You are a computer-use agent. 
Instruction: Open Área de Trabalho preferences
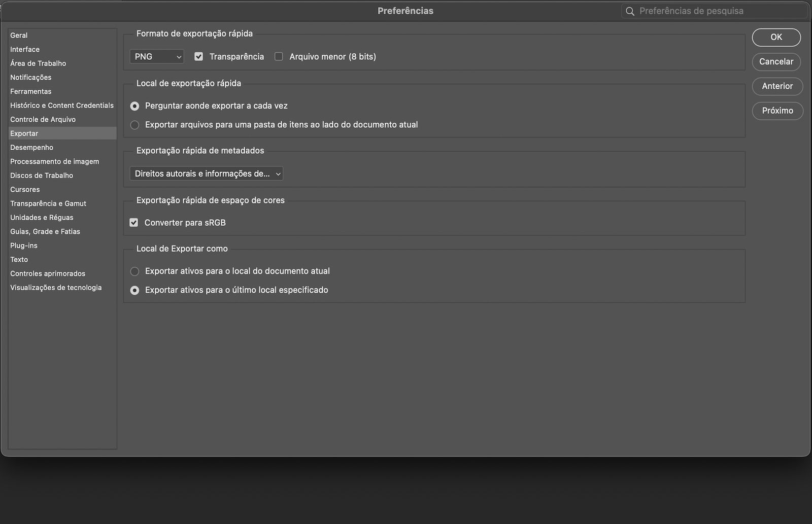[62, 63]
